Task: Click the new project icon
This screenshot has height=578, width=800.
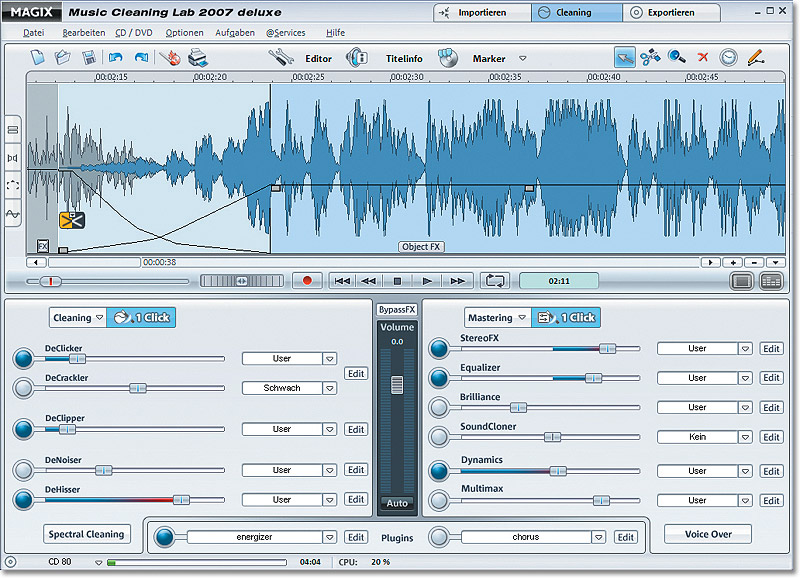Action: click(x=38, y=58)
